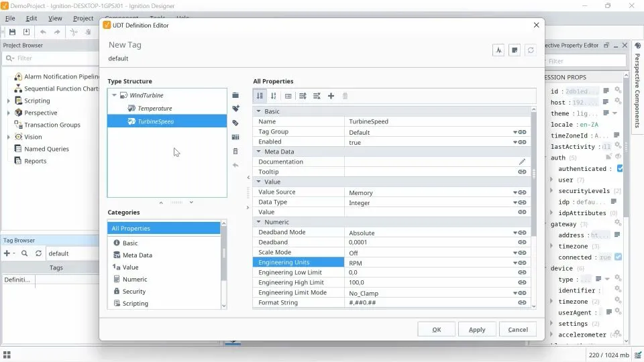Expand the Scripting node in Project Browser
This screenshot has height=362, width=644.
pyautogui.click(x=9, y=101)
